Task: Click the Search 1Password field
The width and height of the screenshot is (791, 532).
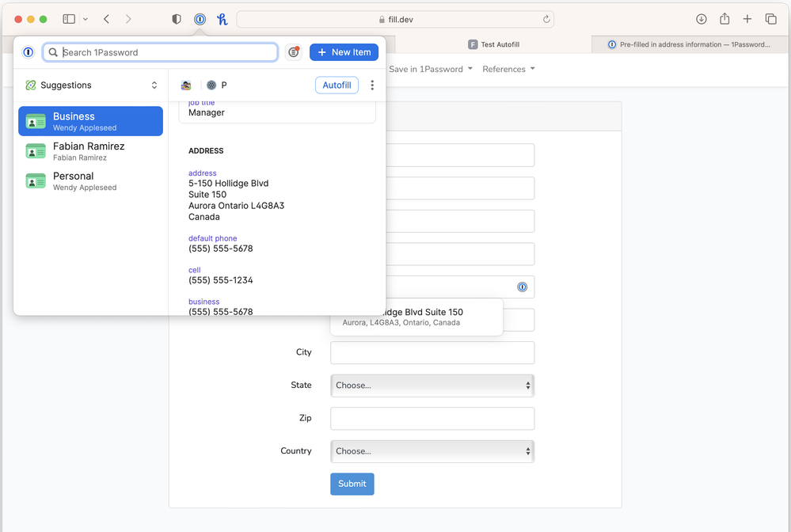Action: pos(166,52)
